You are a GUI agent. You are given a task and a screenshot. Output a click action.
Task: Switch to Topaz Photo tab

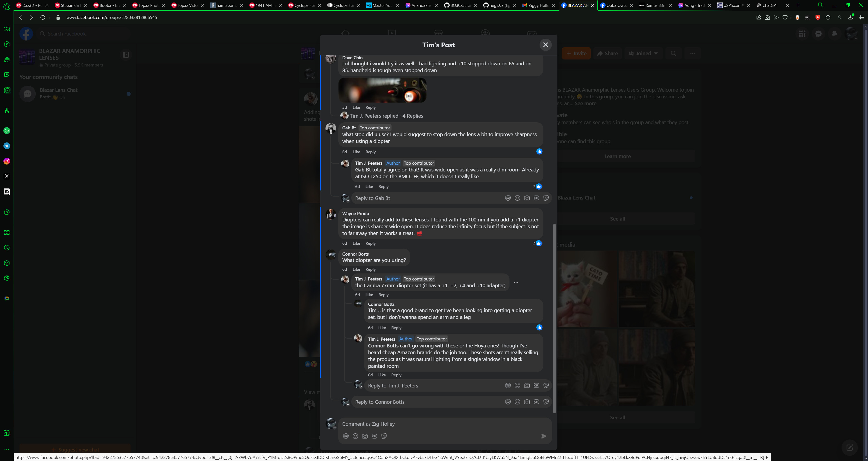point(149,5)
